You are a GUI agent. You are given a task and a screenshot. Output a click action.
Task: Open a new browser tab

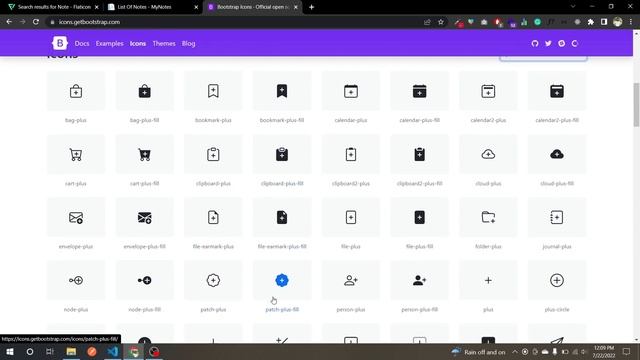[311, 7]
